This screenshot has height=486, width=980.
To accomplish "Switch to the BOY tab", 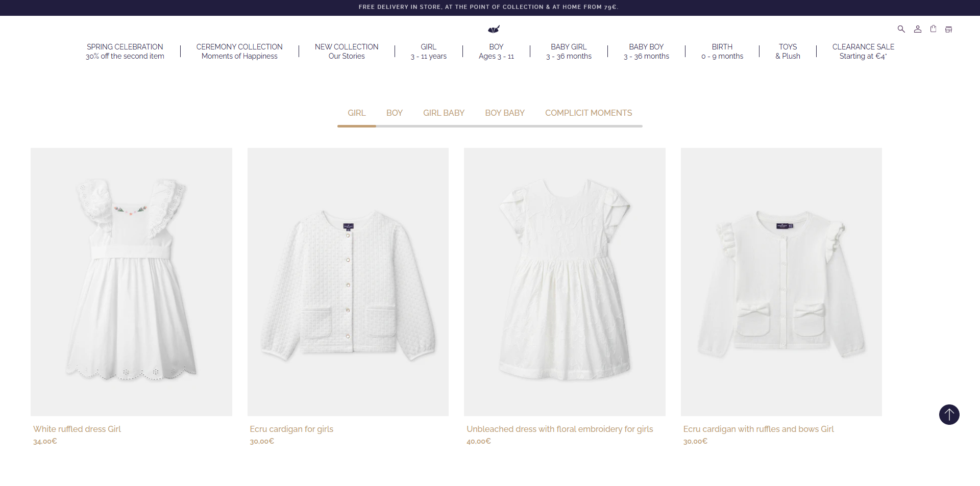I will 395,113.
